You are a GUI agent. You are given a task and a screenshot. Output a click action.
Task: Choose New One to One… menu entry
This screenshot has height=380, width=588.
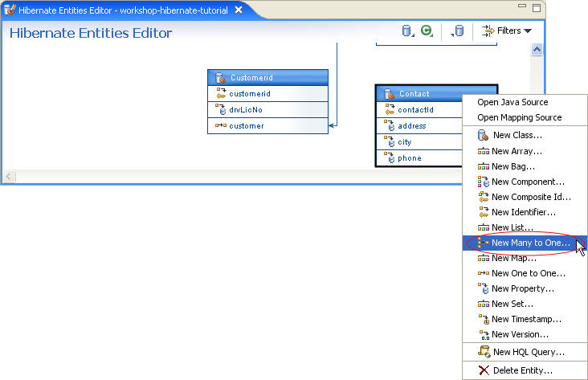coord(525,273)
